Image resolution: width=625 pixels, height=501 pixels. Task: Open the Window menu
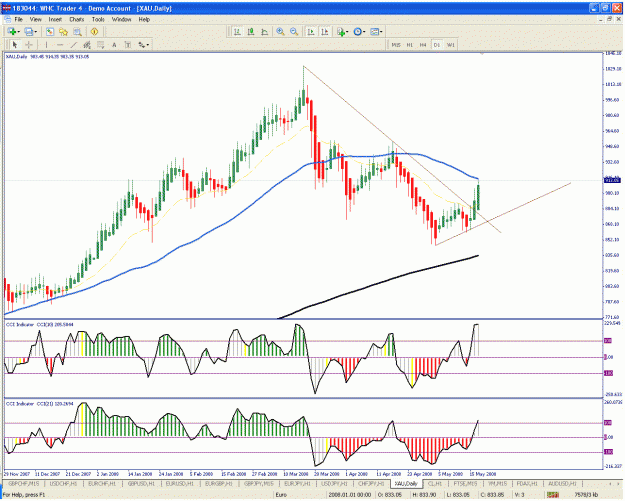[x=121, y=19]
